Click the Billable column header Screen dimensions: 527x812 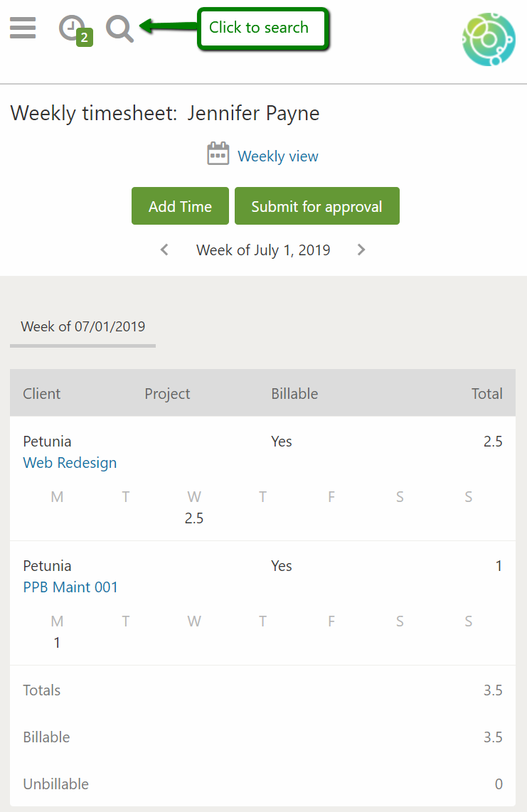click(294, 394)
